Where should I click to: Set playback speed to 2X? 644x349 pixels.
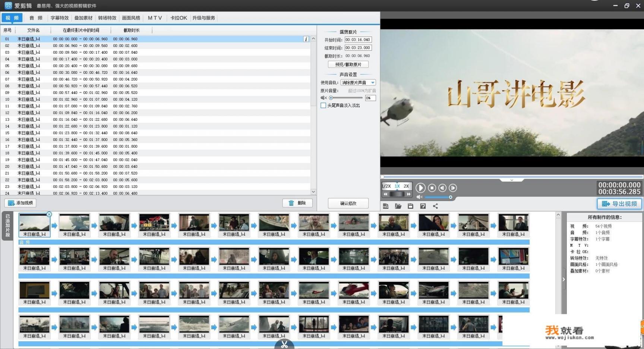406,186
